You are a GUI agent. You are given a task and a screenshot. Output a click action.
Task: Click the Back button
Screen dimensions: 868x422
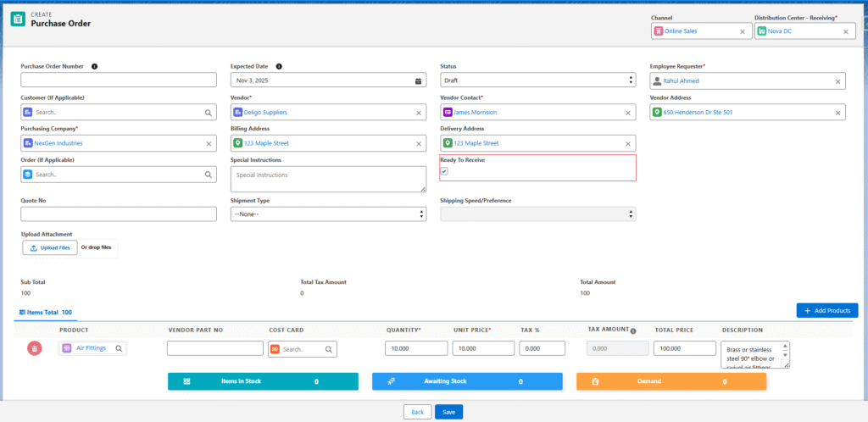417,412
